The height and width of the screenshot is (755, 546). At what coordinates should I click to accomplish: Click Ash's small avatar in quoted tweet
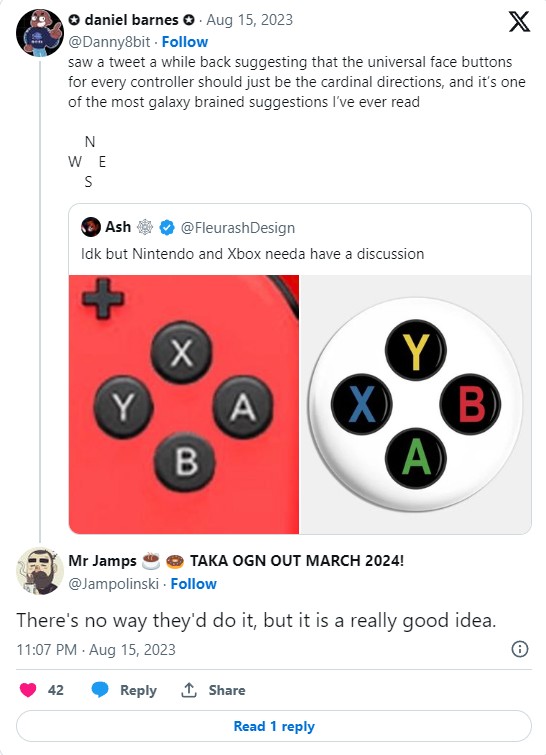click(x=91, y=227)
